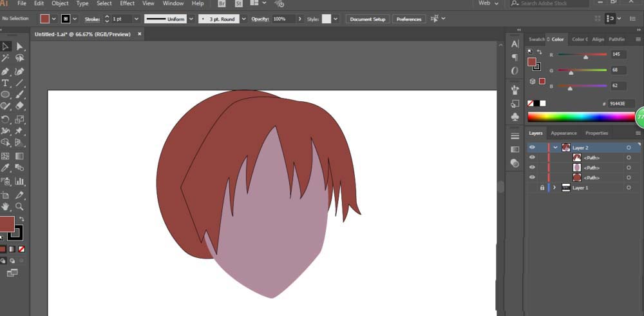
Task: Select the Curvature tool
Action: click(19, 72)
